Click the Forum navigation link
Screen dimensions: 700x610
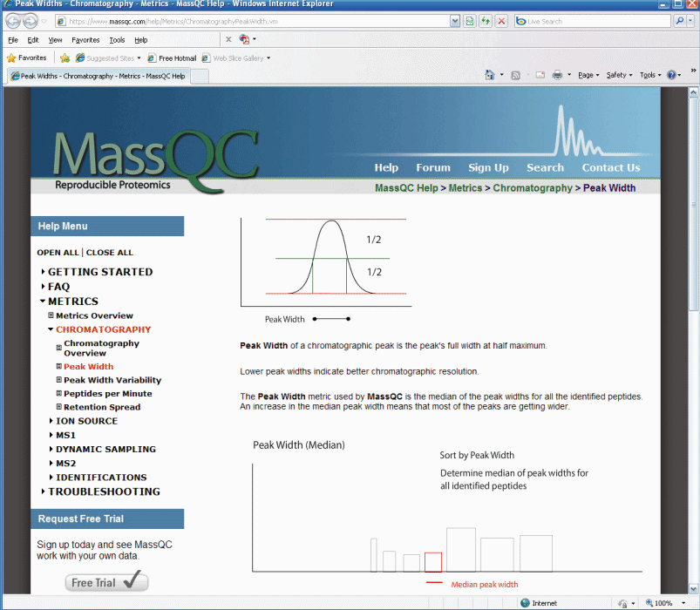coord(433,167)
